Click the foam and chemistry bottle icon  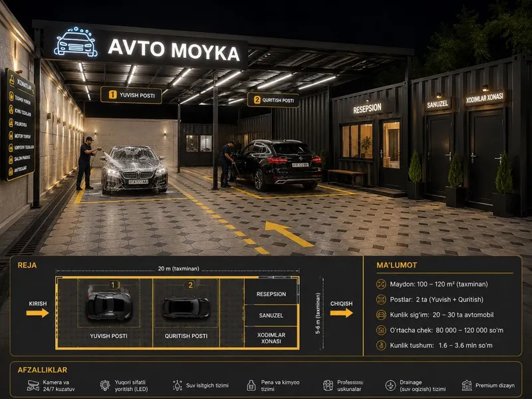251,386
